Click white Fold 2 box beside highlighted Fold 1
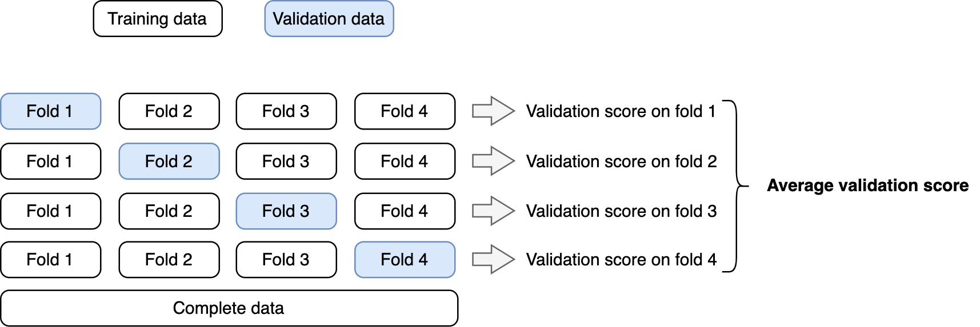Viewport: 980px width, 327px height. (x=169, y=111)
